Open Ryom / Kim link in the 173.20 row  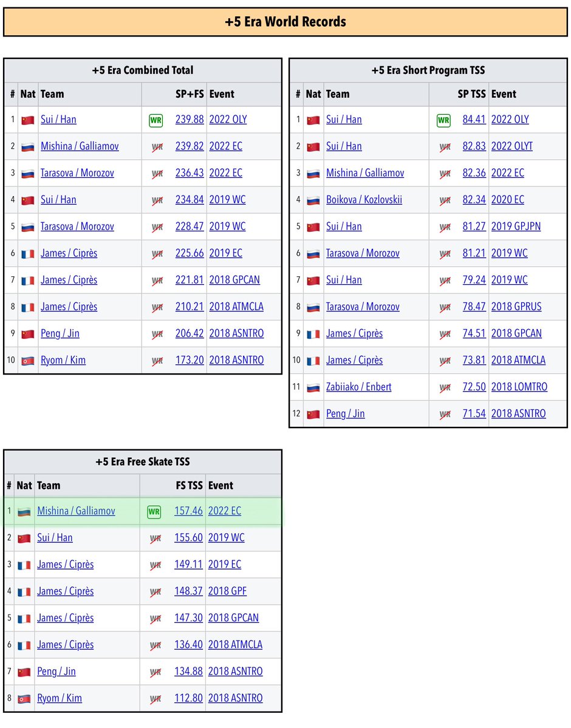pyautogui.click(x=63, y=361)
